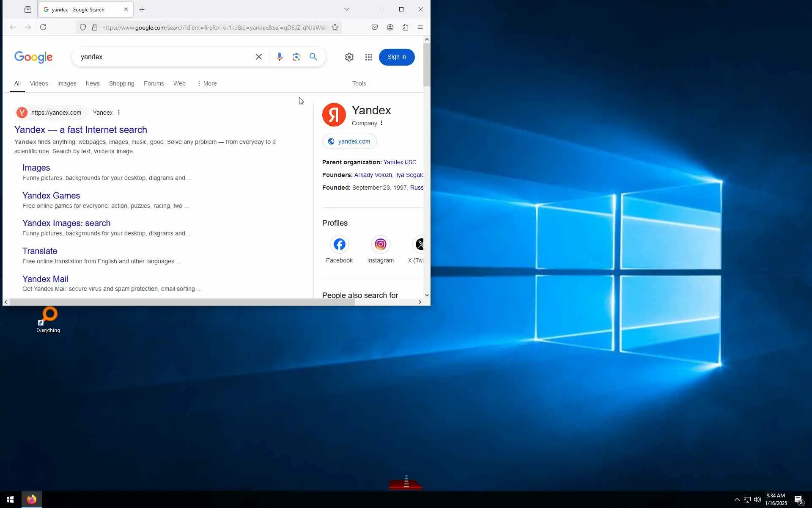
Task: Select the News search tab
Action: coord(93,83)
